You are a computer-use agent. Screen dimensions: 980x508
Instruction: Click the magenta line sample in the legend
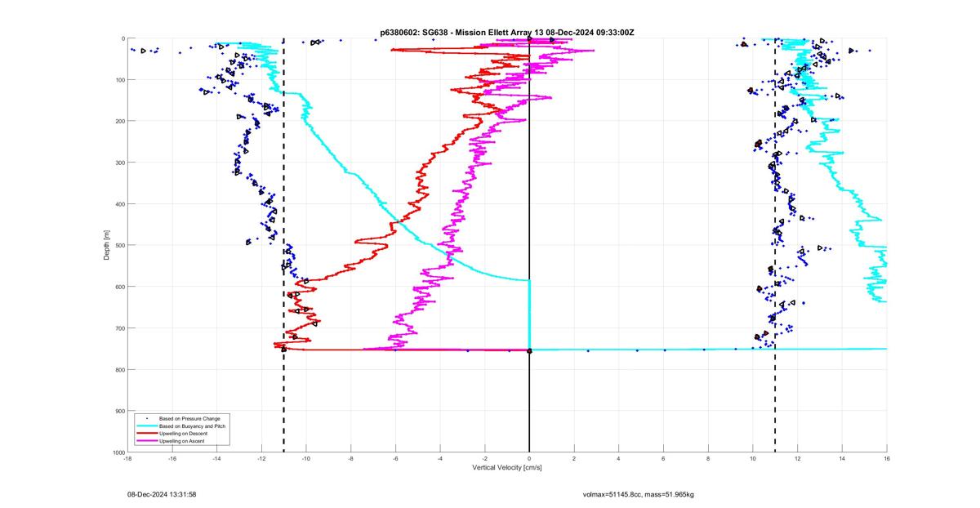(x=147, y=441)
